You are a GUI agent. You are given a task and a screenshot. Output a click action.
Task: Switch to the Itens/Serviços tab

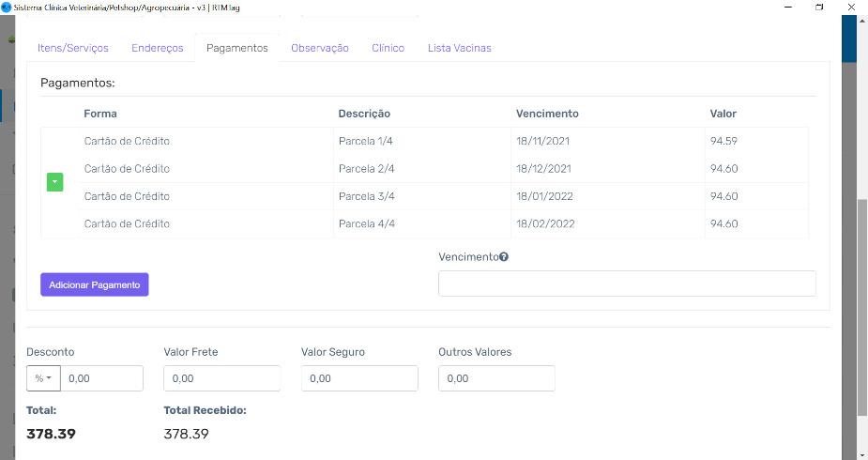pyautogui.click(x=73, y=48)
